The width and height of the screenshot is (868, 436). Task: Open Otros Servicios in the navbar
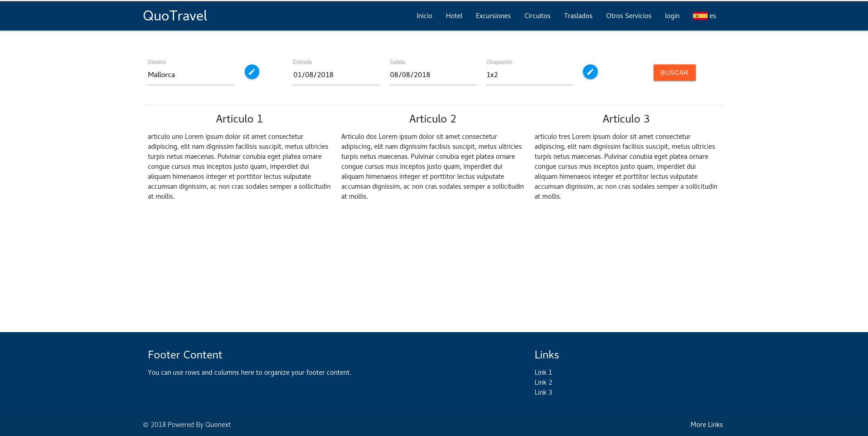pyautogui.click(x=629, y=16)
